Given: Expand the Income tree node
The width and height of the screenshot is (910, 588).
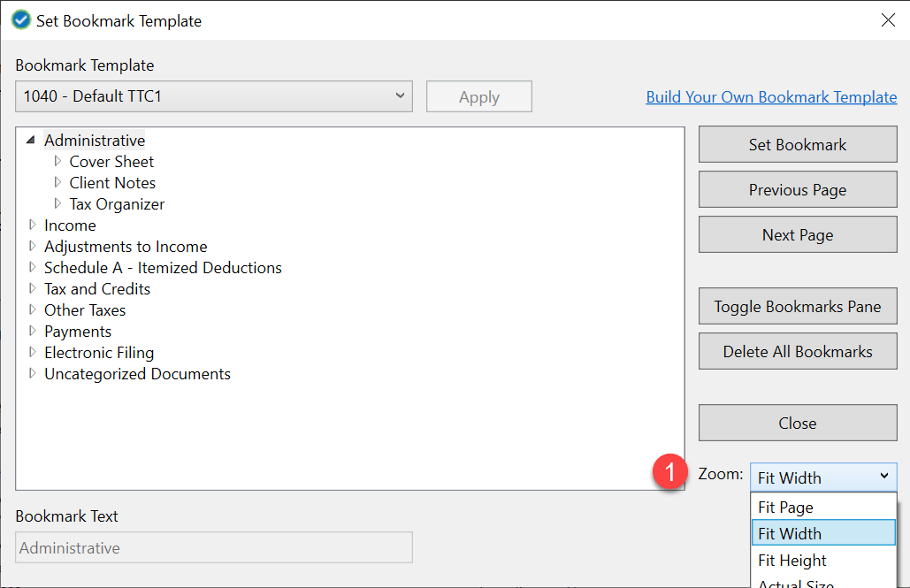Looking at the screenshot, I should (33, 225).
